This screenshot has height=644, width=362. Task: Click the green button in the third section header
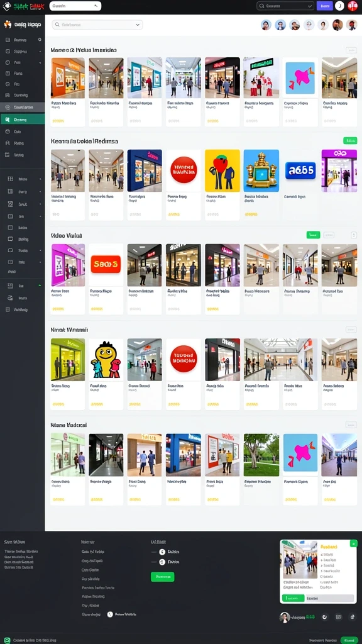point(313,235)
